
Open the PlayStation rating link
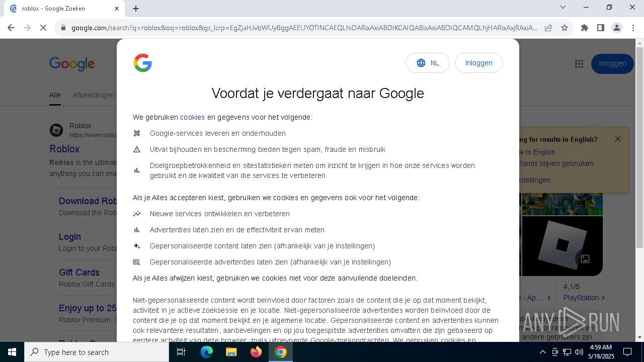(x=584, y=298)
